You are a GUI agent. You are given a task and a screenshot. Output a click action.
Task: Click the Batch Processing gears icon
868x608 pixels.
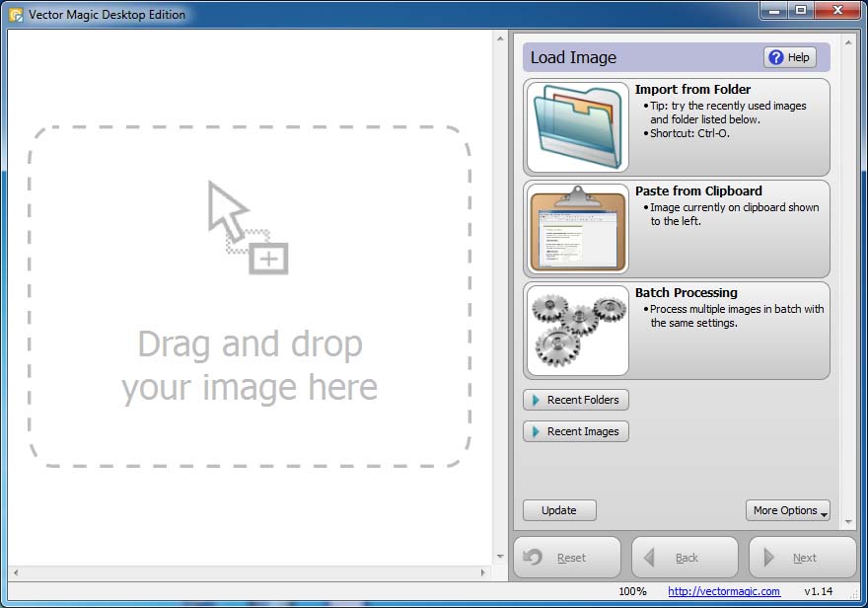[578, 331]
